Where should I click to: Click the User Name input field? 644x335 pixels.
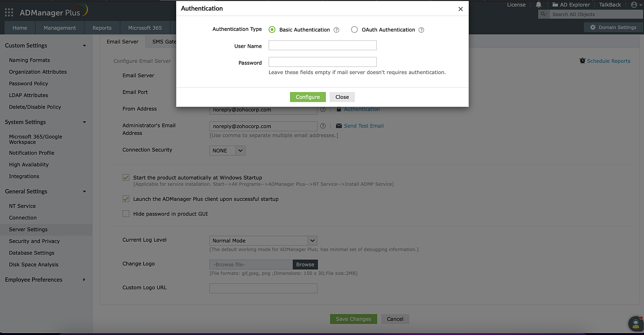click(x=322, y=45)
